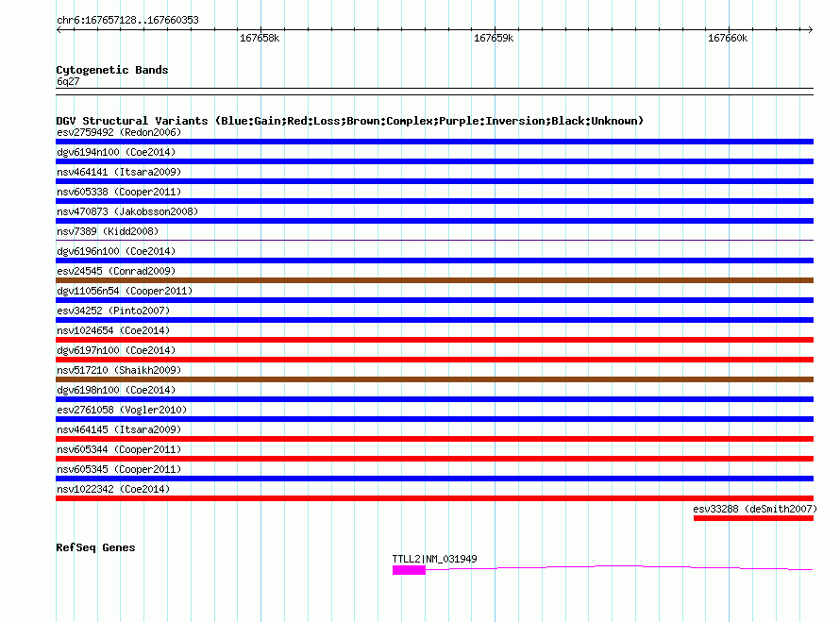Screen dimensions: 840x622
Task: Click the blue bar under dgv6194n100
Action: [434, 161]
